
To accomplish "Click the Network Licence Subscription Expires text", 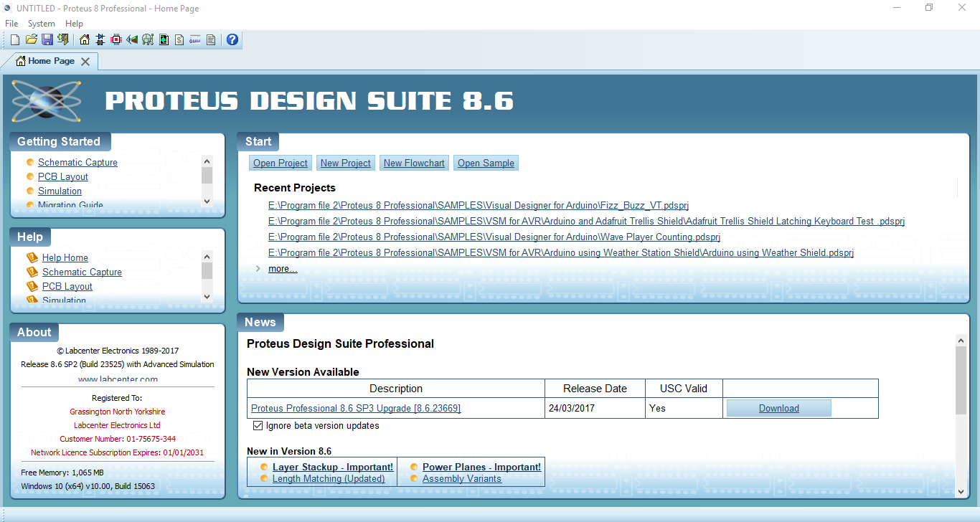I will coord(118,452).
